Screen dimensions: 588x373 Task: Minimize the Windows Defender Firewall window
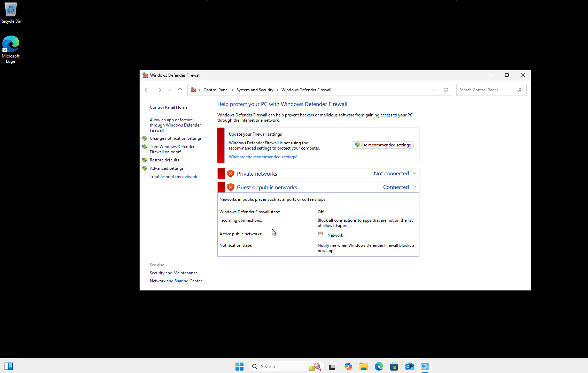pos(491,75)
